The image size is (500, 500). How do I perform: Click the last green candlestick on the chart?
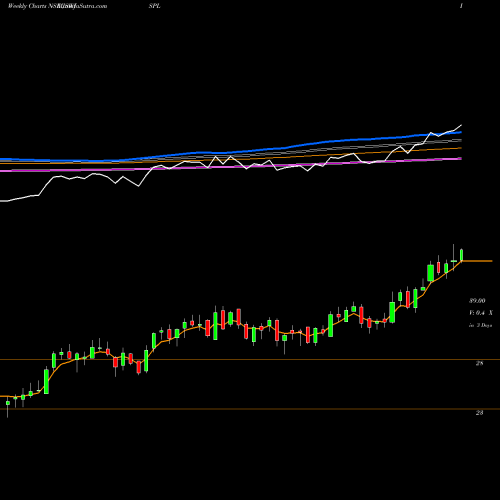tap(462, 255)
